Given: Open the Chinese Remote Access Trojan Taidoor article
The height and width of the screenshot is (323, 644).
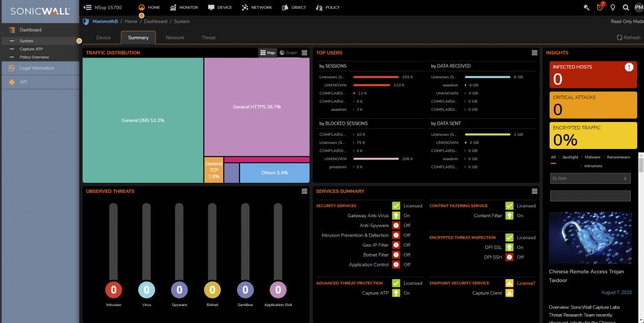Looking at the screenshot, I should [x=586, y=276].
